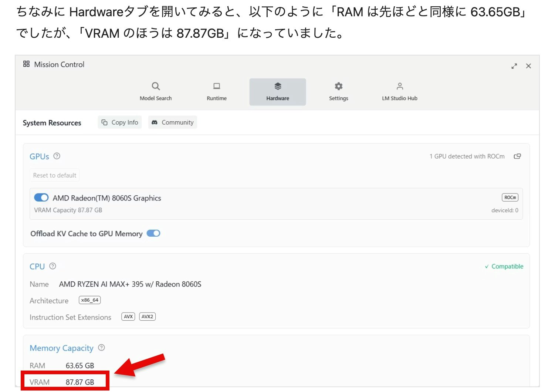545x392 pixels.
Task: Click the 'Instruction Set Extensions' label
Action: pos(70,317)
